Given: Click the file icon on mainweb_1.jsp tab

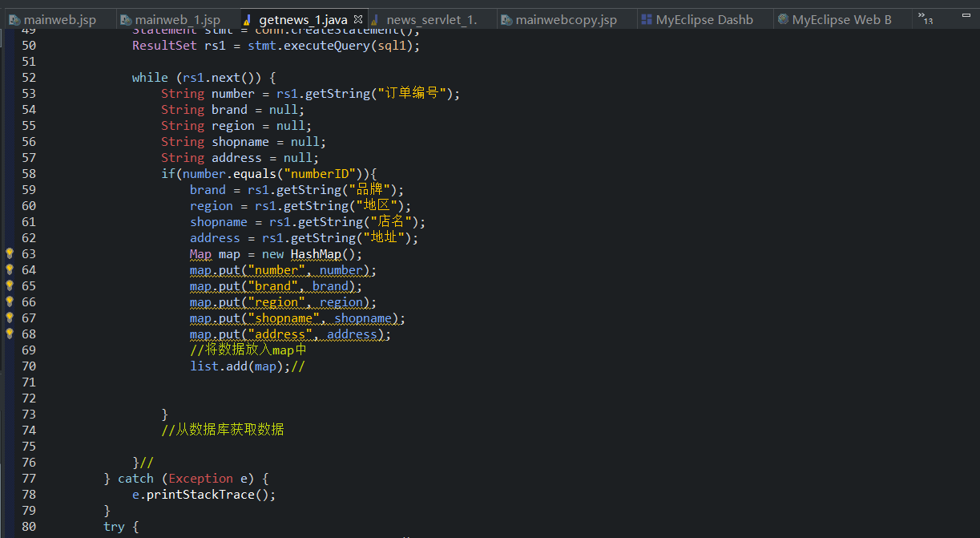Looking at the screenshot, I should click(x=126, y=19).
